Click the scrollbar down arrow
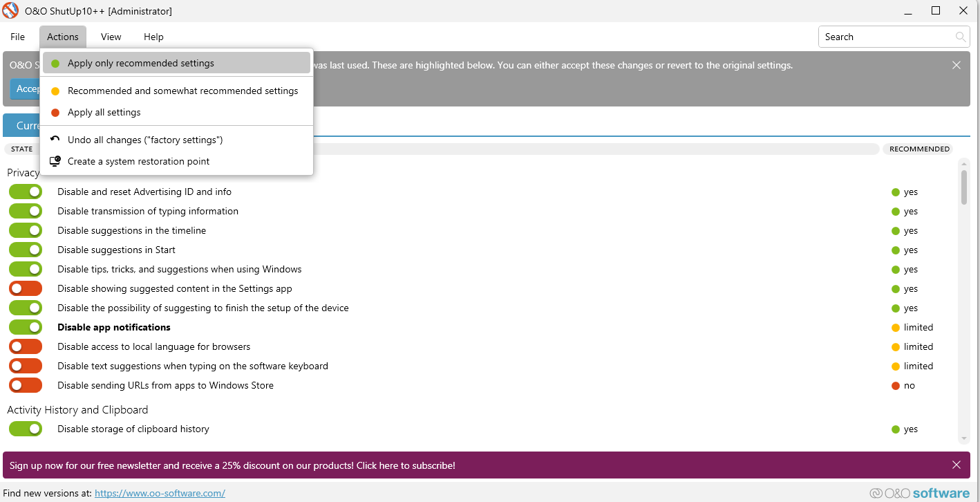980x502 pixels. [964, 438]
